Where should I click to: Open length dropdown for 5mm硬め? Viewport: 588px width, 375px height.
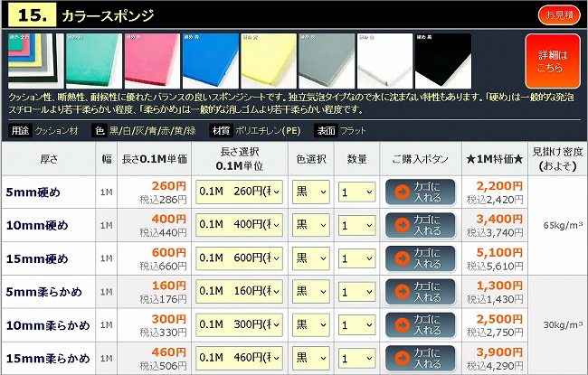pos(239,192)
